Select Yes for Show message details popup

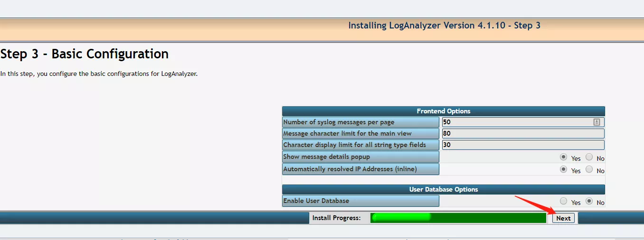[563, 157]
